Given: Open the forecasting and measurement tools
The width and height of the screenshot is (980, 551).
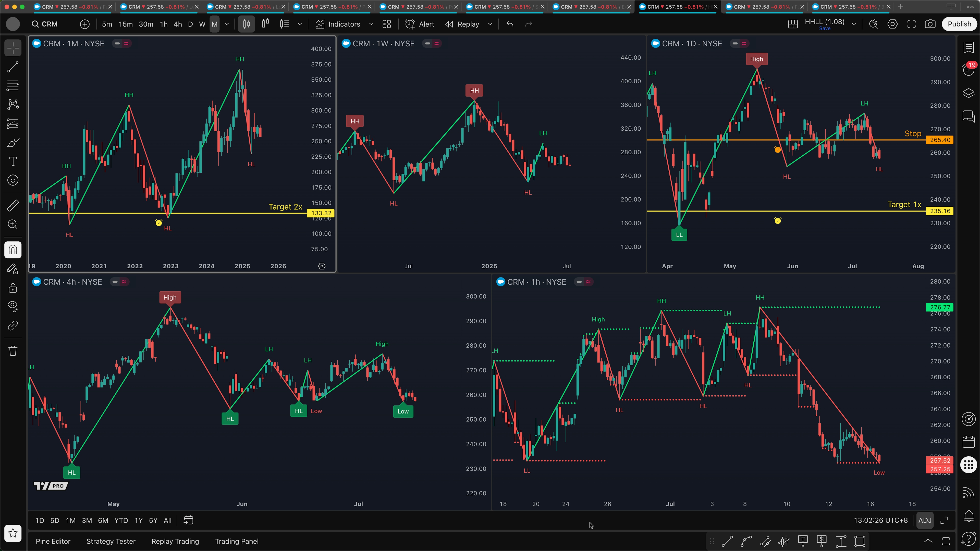Looking at the screenshot, I should click(x=13, y=123).
